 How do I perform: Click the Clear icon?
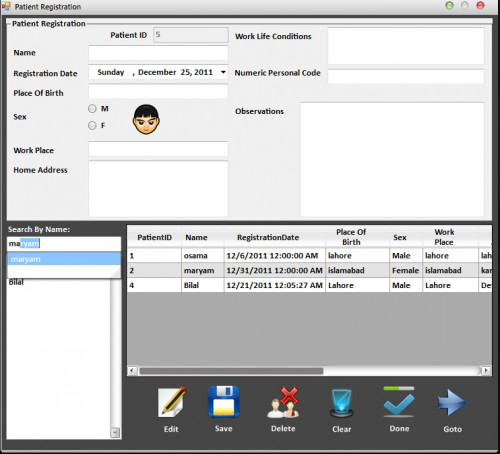coord(342,403)
